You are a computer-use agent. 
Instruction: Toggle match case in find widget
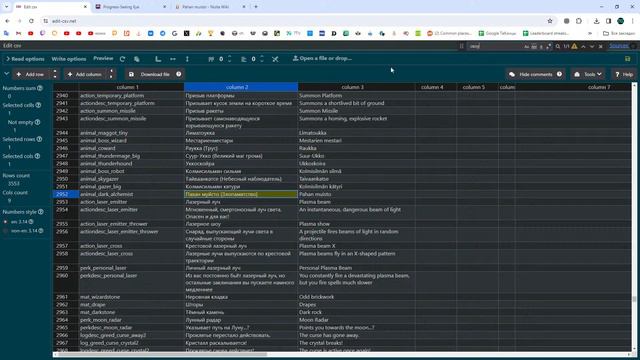[x=527, y=46]
